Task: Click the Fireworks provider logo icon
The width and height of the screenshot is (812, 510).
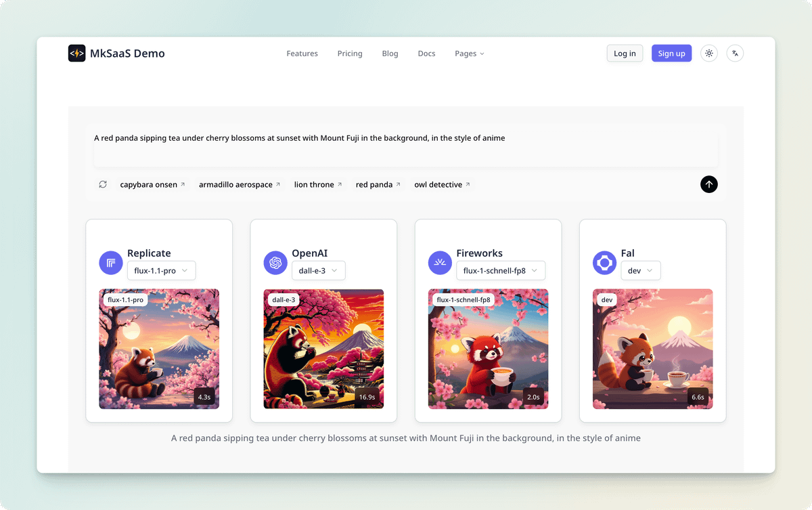Action: pos(440,263)
